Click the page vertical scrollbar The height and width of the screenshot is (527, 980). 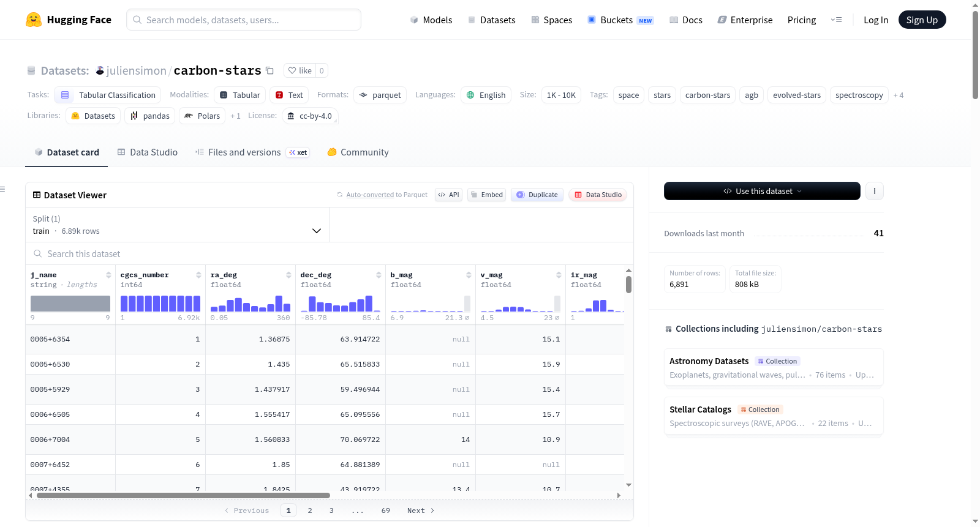tap(975, 55)
